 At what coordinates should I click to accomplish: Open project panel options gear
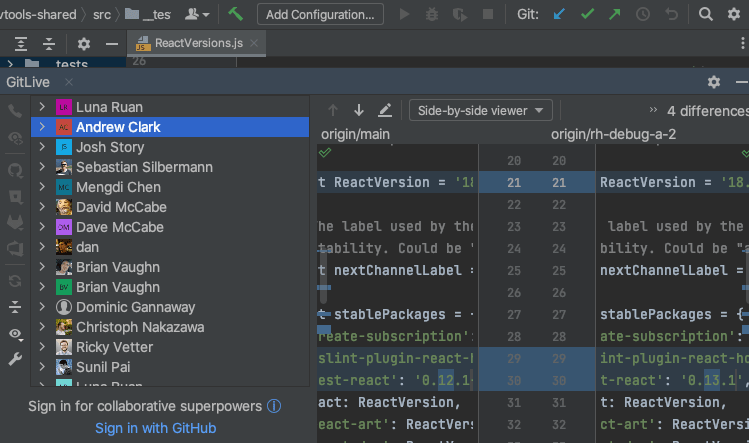click(84, 44)
